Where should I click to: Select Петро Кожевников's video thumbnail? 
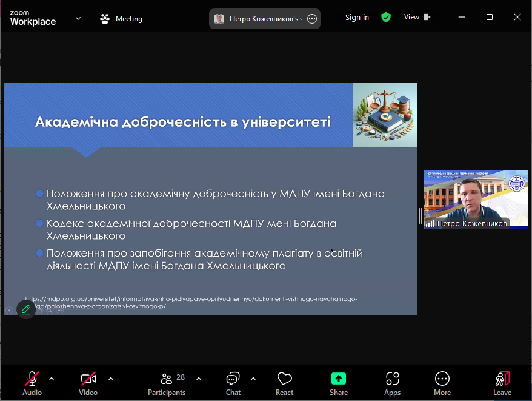[467, 199]
